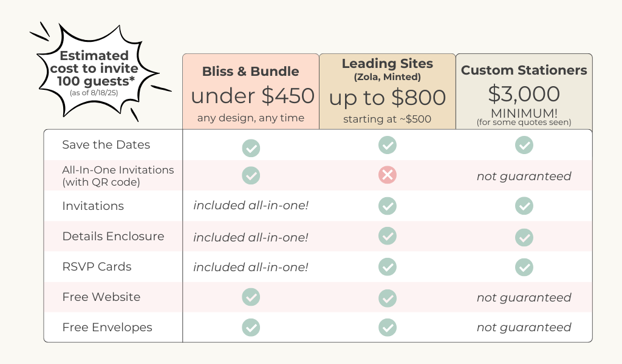Select the Custom Stationers column header
This screenshot has width=622, height=364.
click(x=524, y=70)
